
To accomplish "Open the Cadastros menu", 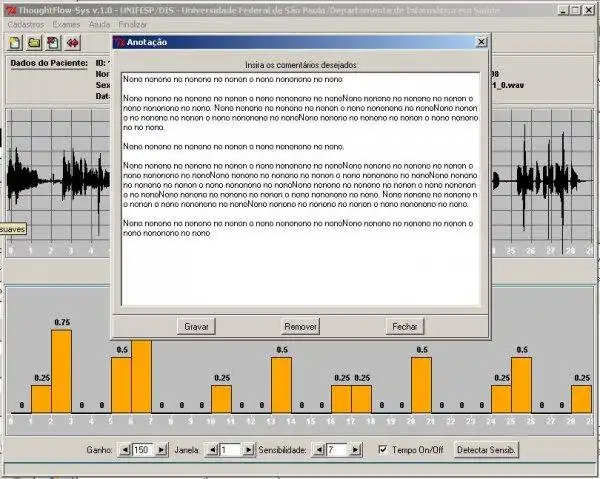I will pyautogui.click(x=26, y=24).
